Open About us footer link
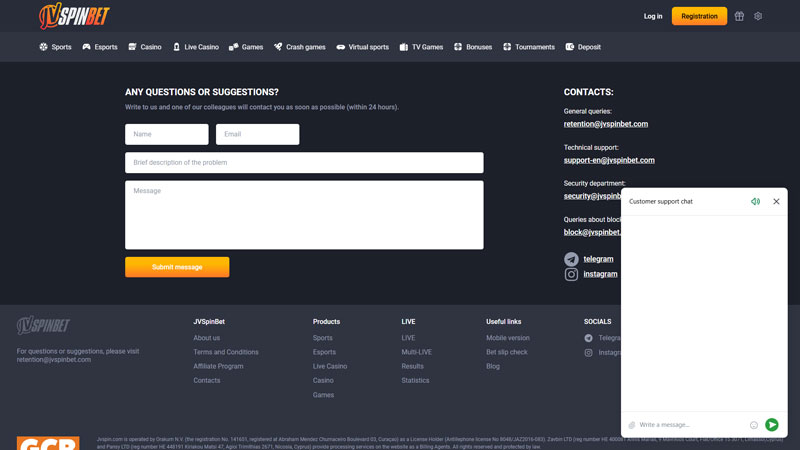800x450 pixels. [207, 338]
